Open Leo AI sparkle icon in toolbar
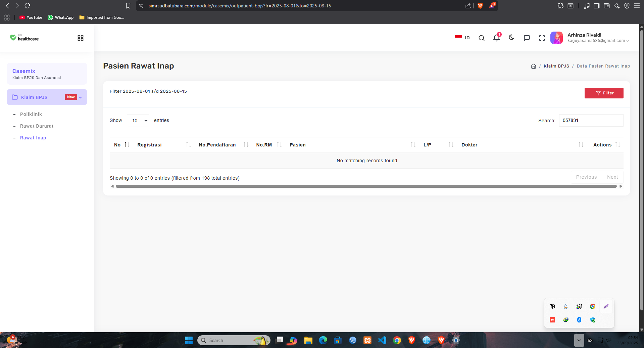This screenshot has width=644, height=348. 617,6
